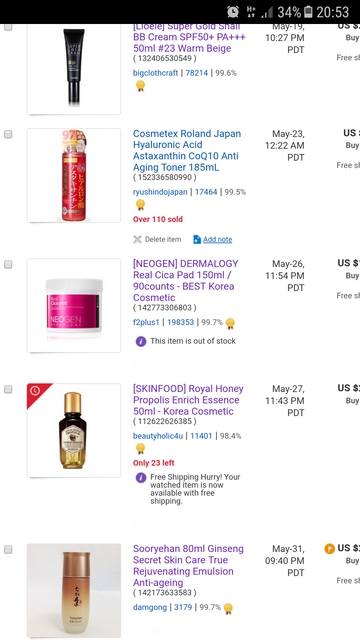Image resolution: width=360 pixels, height=640 pixels.
Task: Click the Free Shipping info icon
Action: (141, 478)
